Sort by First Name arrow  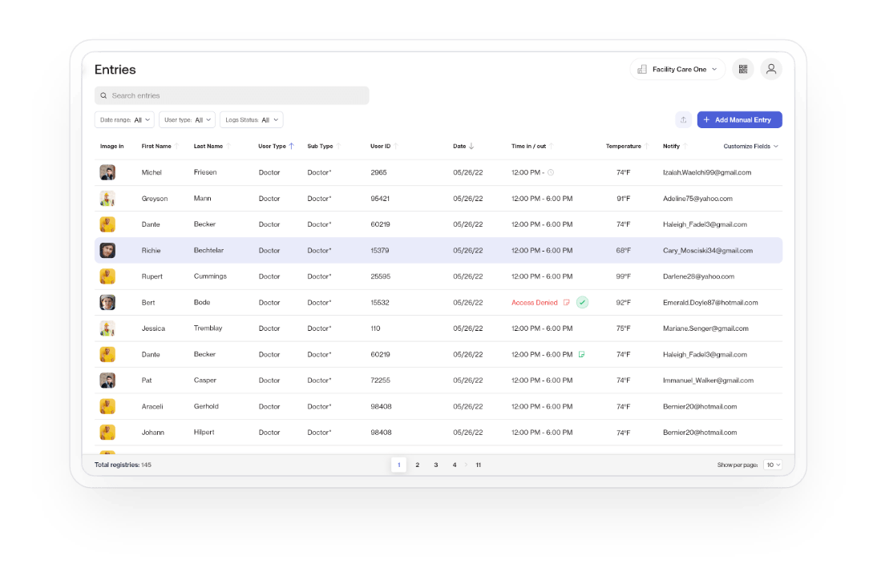[x=176, y=146]
